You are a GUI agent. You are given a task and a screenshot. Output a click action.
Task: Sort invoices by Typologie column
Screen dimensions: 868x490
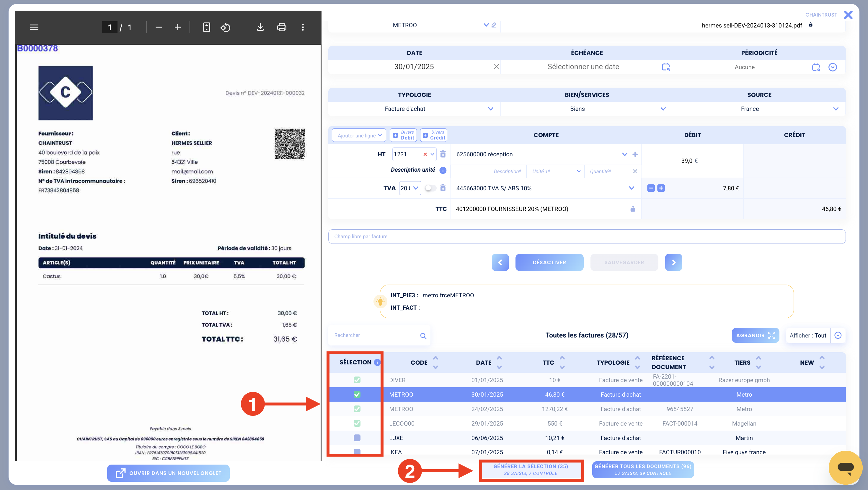pos(637,363)
